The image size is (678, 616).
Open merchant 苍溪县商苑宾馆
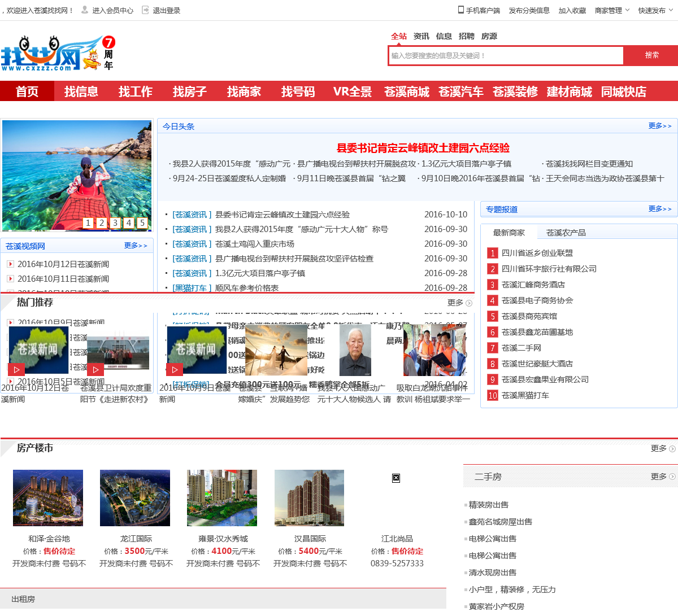click(x=529, y=316)
